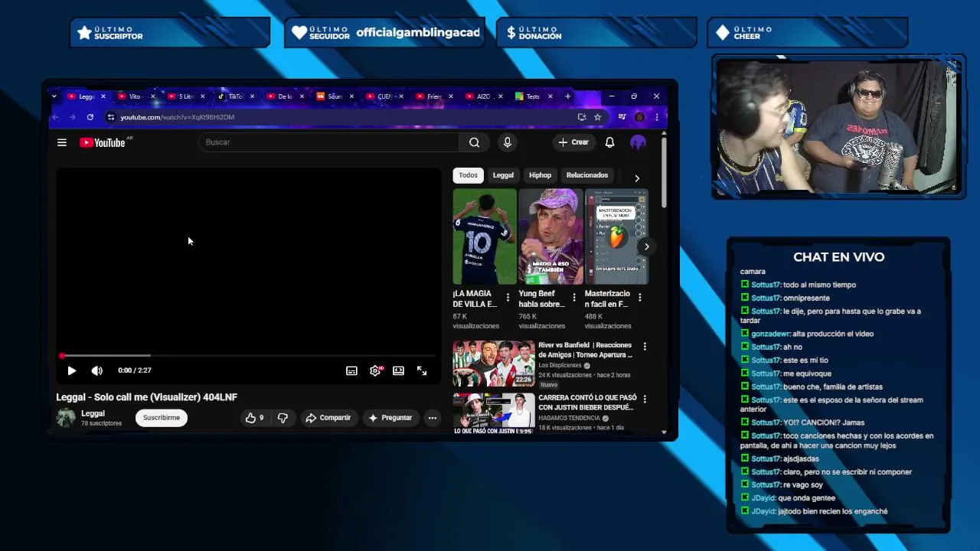Image resolution: width=980 pixels, height=551 pixels.
Task: Open the Yung Beef habla sobre short
Action: point(550,236)
